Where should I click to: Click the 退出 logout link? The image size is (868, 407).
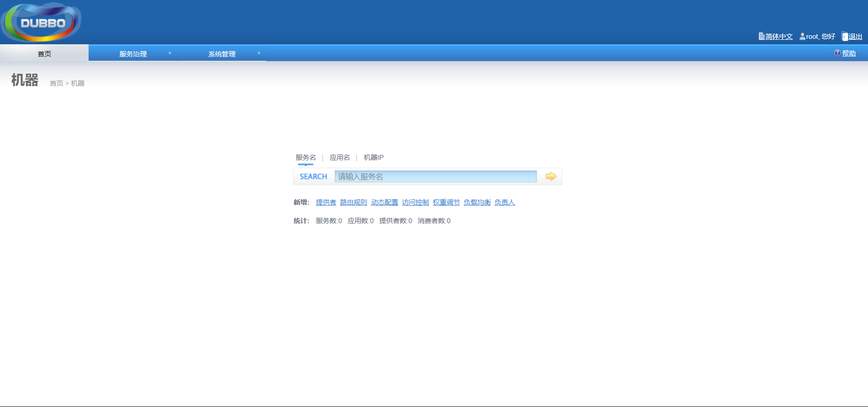[x=854, y=36]
